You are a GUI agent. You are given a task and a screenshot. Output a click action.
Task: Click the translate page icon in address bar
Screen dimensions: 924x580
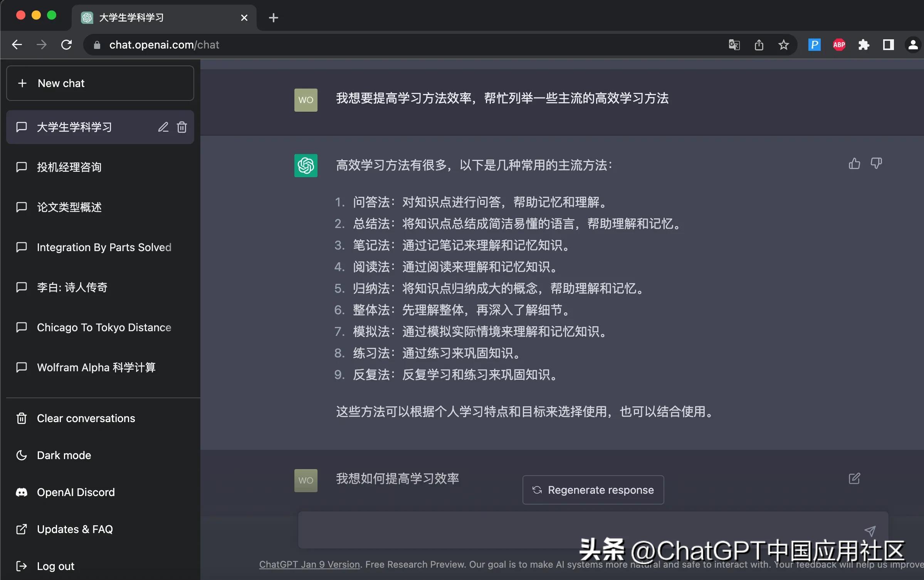point(733,45)
